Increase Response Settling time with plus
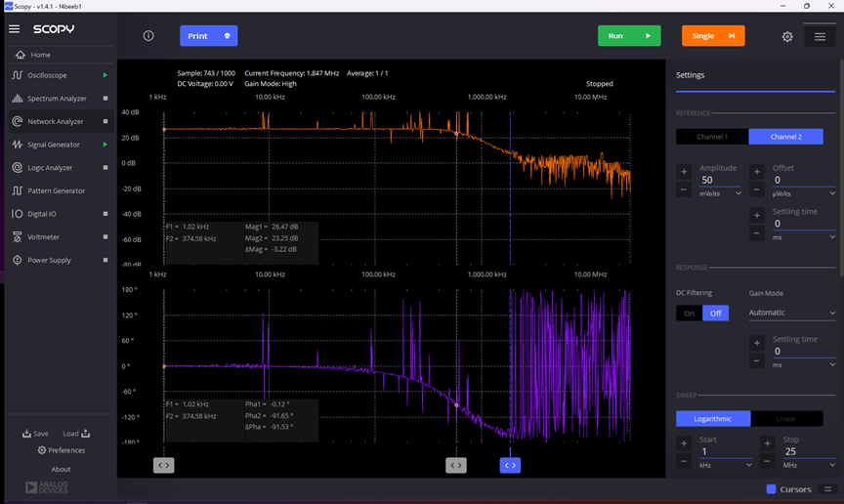844x504 pixels. (x=757, y=343)
